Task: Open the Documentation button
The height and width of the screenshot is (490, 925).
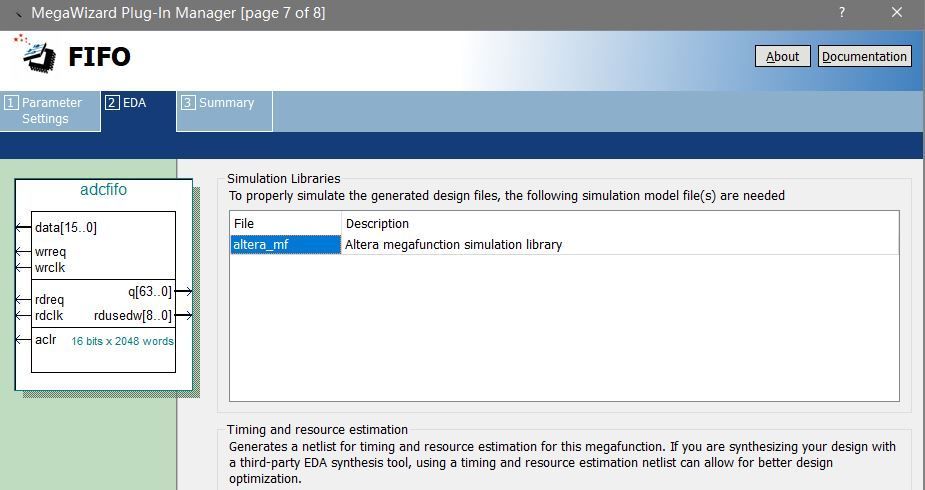Action: 864,56
